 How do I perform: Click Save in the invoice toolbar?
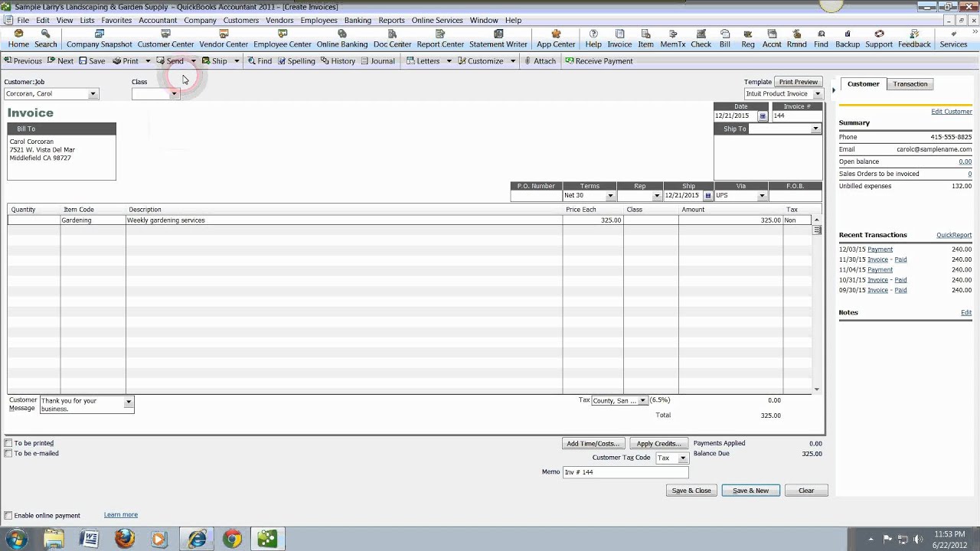click(x=92, y=61)
